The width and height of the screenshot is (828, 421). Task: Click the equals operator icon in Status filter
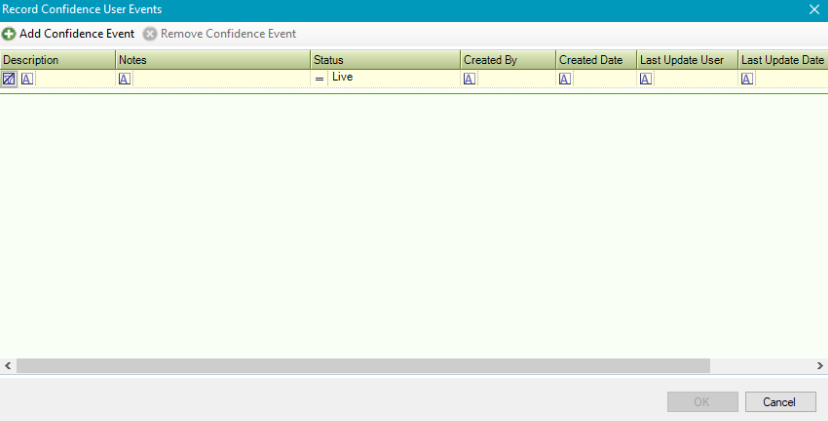[x=320, y=79]
